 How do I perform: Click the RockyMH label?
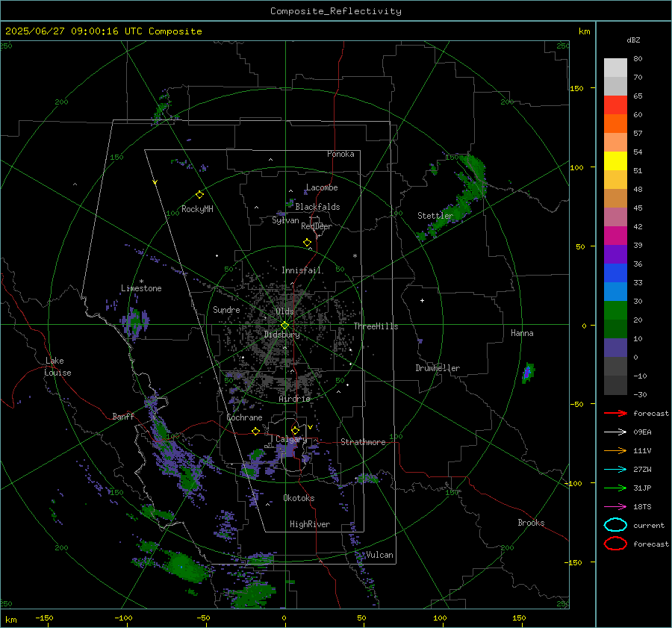197,209
